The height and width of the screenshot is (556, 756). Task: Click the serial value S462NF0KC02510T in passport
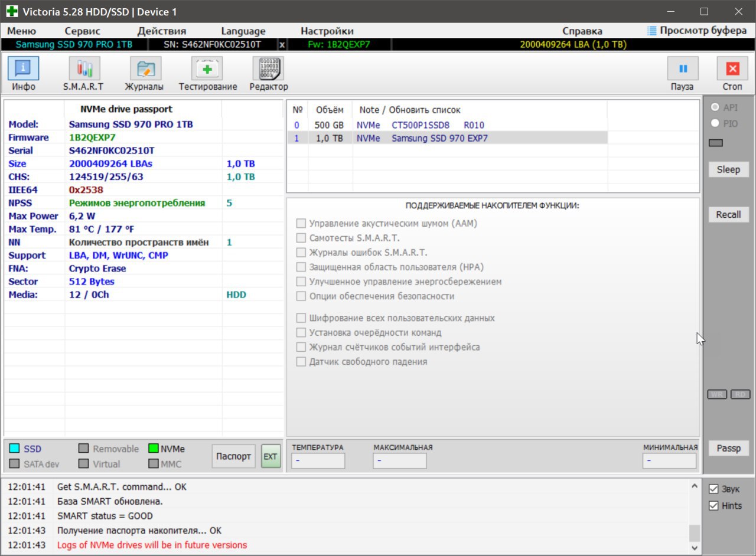coord(112,151)
